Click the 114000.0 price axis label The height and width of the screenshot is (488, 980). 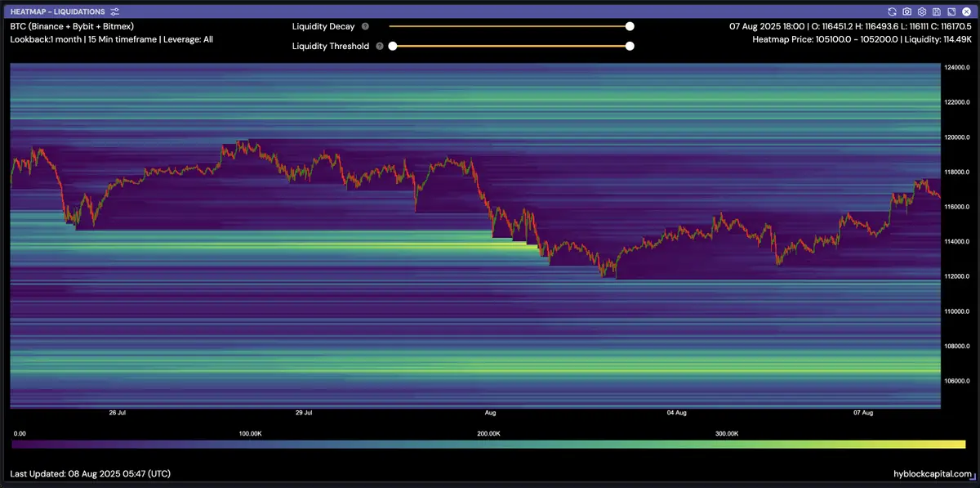point(956,242)
